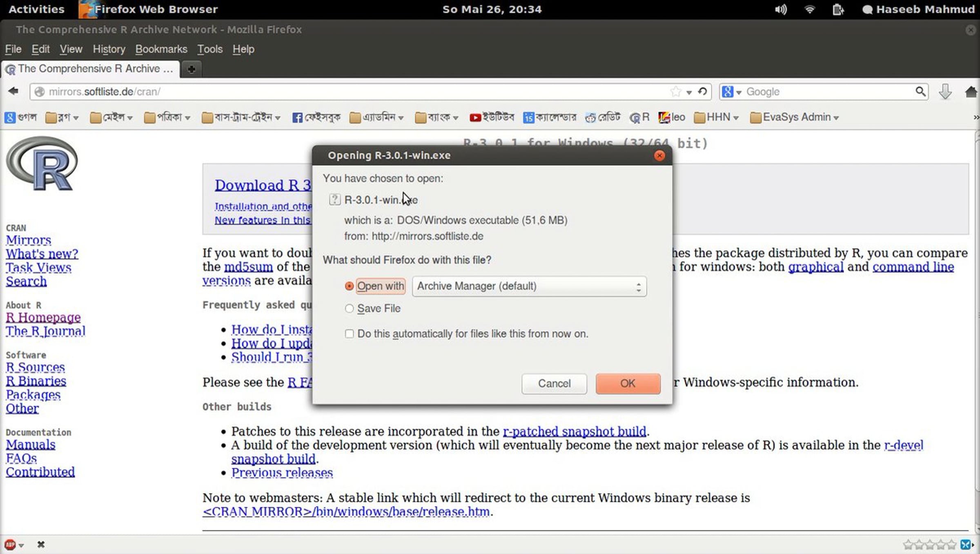Go to the home page icon
Screen dimensions: 980x554
click(x=971, y=92)
